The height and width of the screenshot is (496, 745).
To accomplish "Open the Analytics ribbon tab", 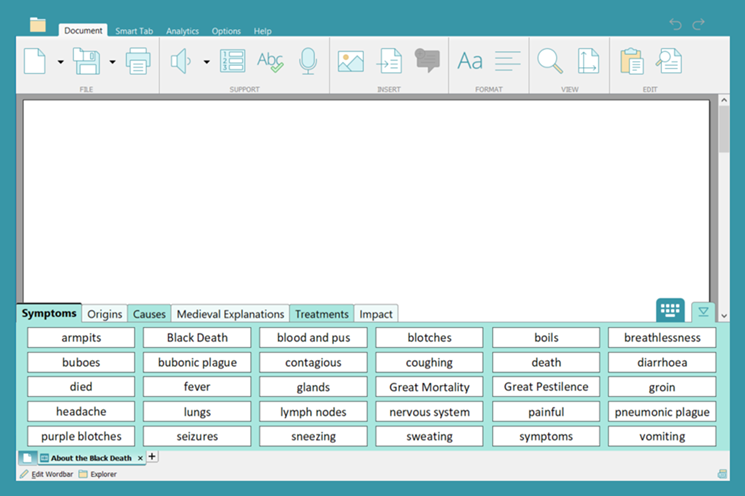I will pyautogui.click(x=182, y=31).
